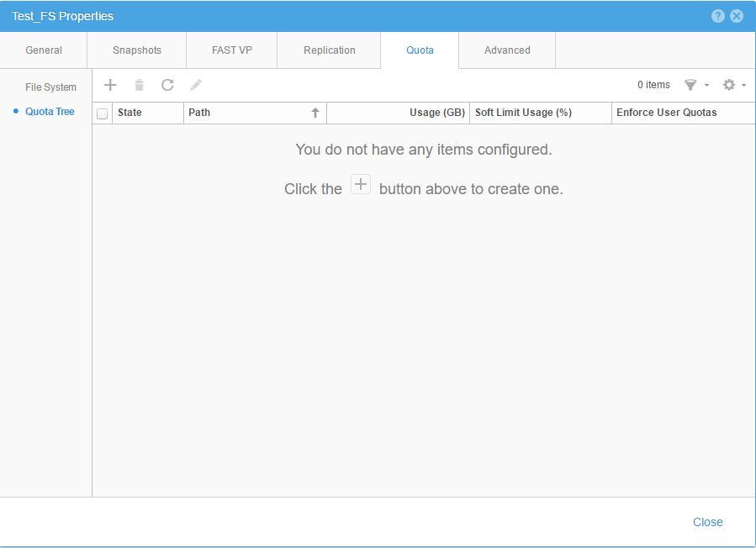756x548 pixels.
Task: Toggle the select-all checkbox in table header
Action: [x=103, y=113]
